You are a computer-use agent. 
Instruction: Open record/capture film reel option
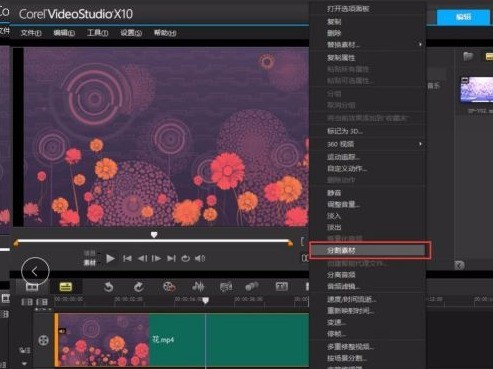tap(169, 287)
